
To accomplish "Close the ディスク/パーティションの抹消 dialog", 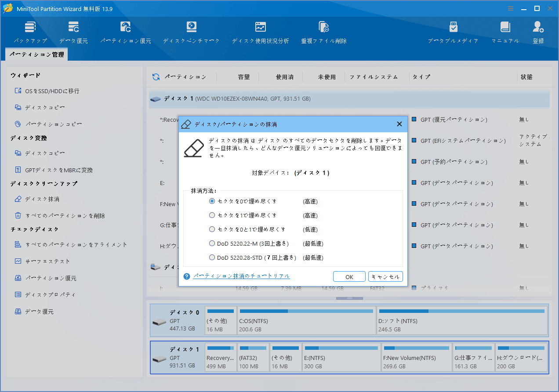I will tap(399, 124).
